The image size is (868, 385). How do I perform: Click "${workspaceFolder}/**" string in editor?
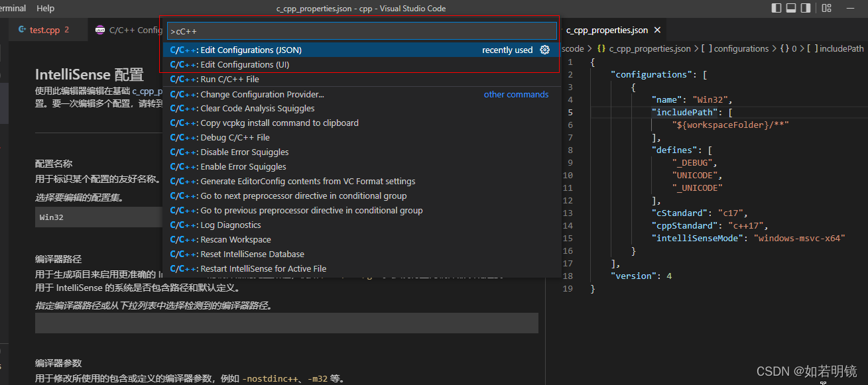[x=730, y=125]
